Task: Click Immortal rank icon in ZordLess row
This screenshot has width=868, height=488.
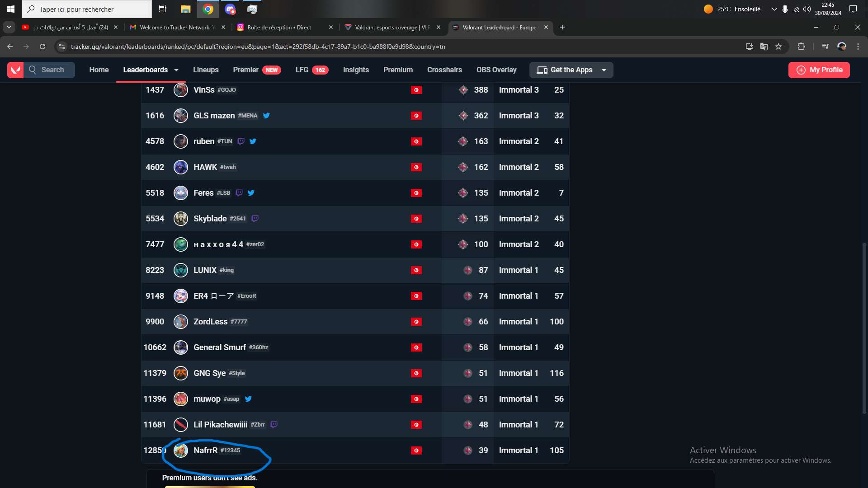Action: click(x=468, y=322)
